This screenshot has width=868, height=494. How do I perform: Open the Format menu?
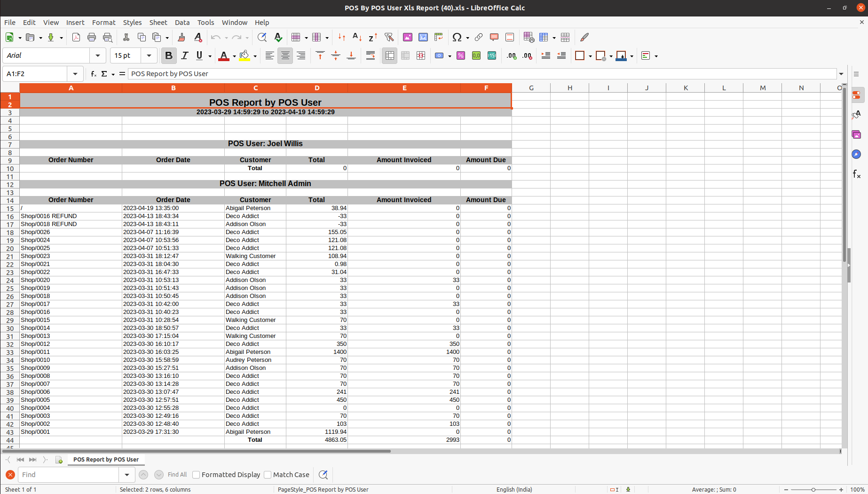click(x=103, y=23)
